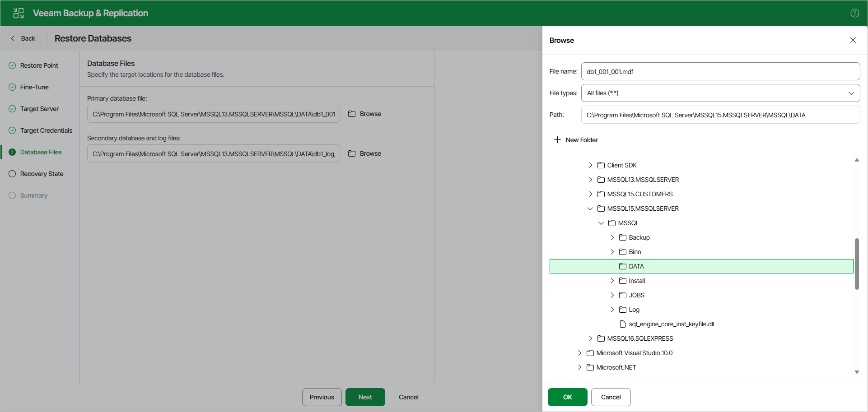Click the Target Server step check icon
The image size is (868, 412).
pyautogui.click(x=12, y=109)
